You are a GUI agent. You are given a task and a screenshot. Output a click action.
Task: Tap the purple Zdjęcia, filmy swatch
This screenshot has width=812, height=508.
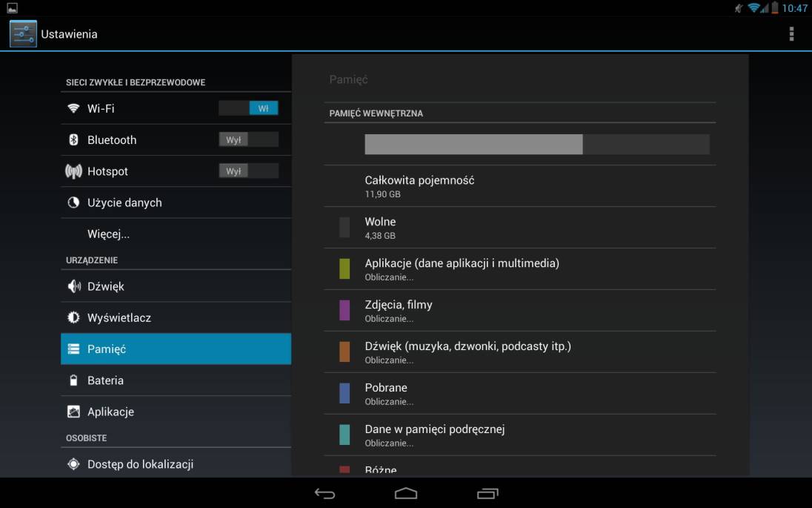point(345,310)
